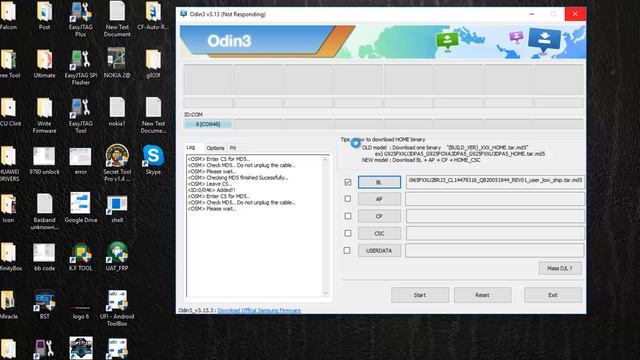Click Start to begin flashing
Viewport: 640px width, 360px height.
pos(420,295)
